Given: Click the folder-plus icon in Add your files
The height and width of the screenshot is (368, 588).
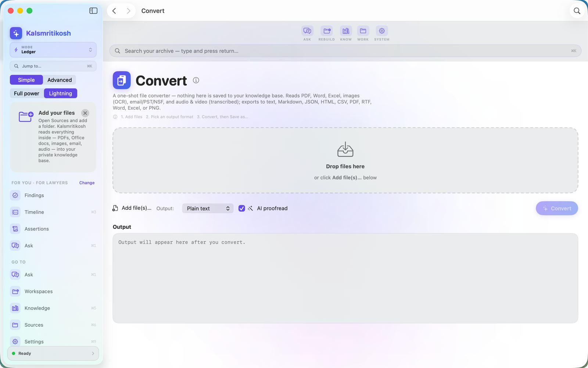Looking at the screenshot, I should click(26, 117).
